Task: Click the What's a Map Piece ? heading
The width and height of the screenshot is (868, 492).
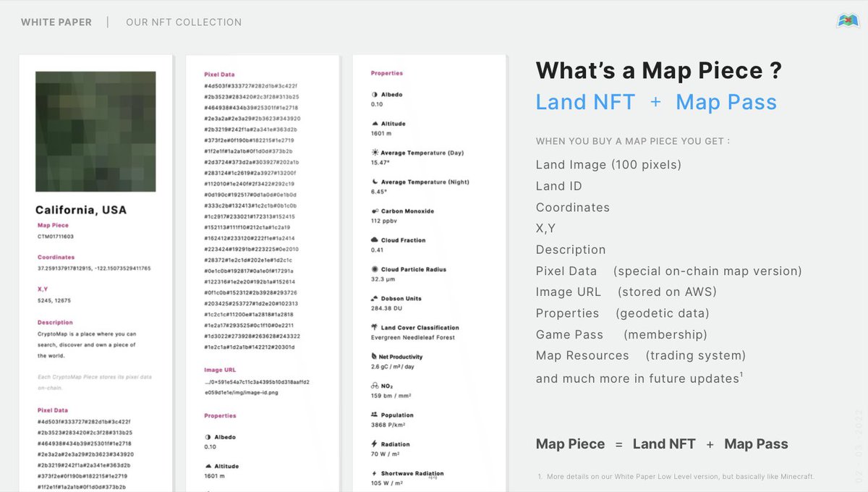Action: [x=659, y=71]
